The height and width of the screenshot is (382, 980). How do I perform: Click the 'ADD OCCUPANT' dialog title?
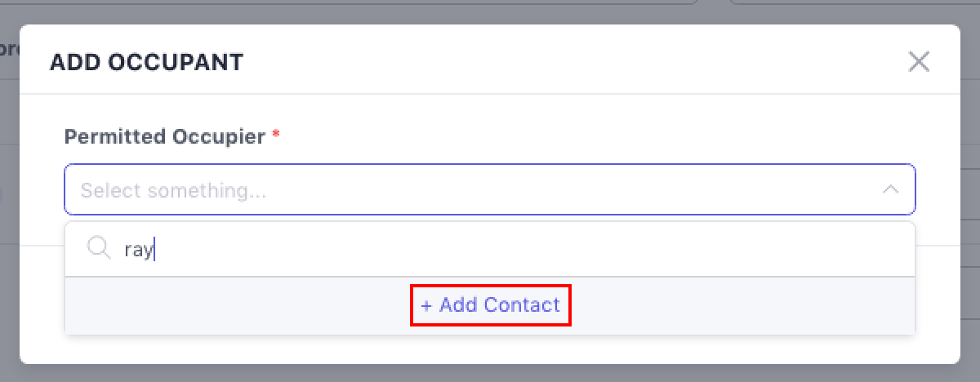coord(147,62)
